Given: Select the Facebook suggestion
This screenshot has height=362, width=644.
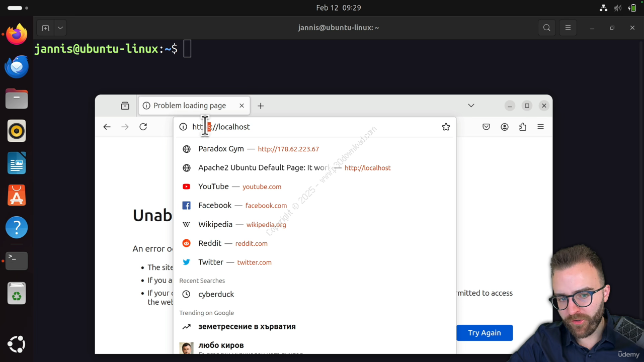Looking at the screenshot, I should click(x=314, y=206).
